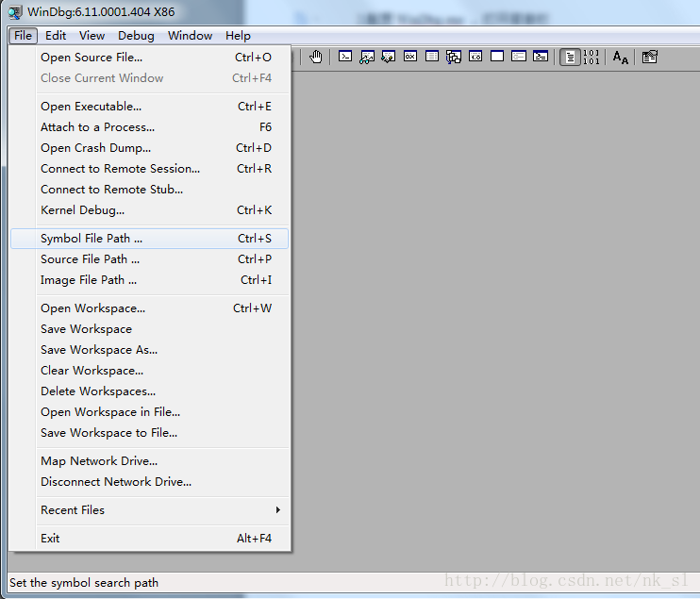Screen dimensions: 700x599
Task: Choose Clear Workspace... entry
Action: point(150,371)
